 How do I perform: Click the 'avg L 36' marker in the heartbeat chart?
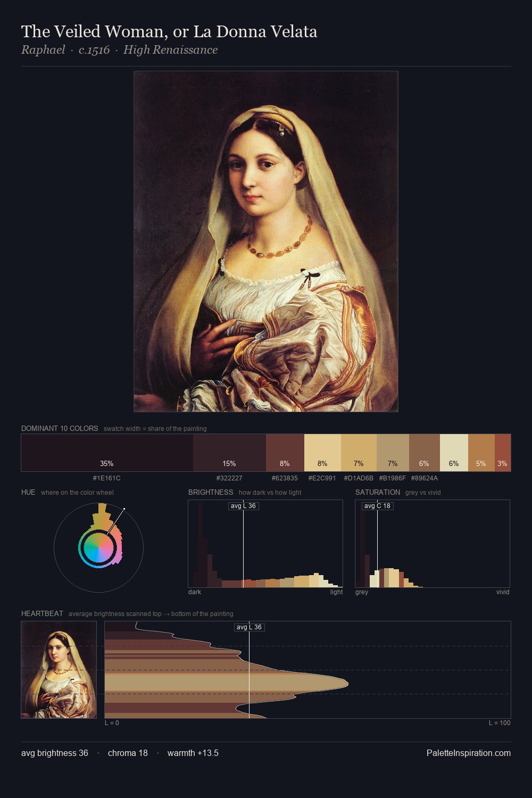pyautogui.click(x=249, y=627)
